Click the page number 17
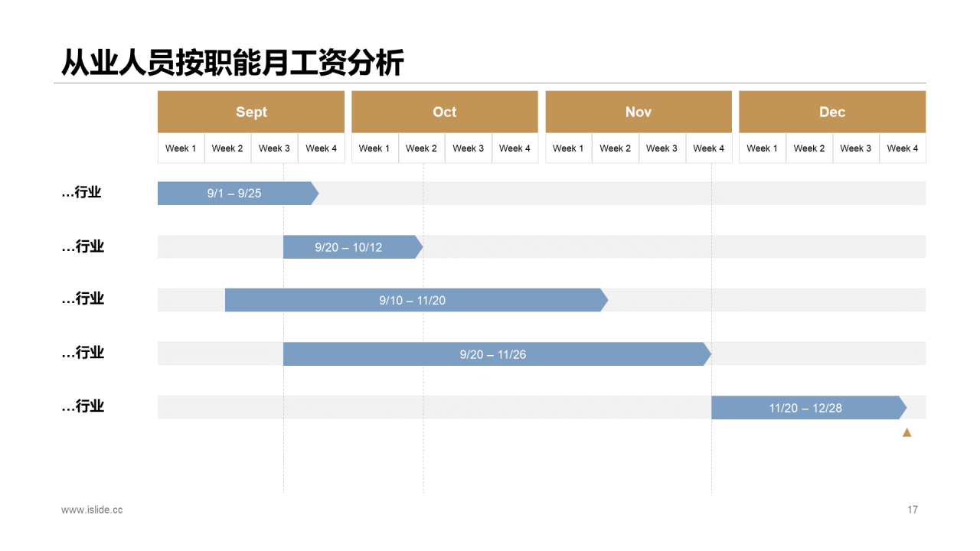 (x=912, y=510)
